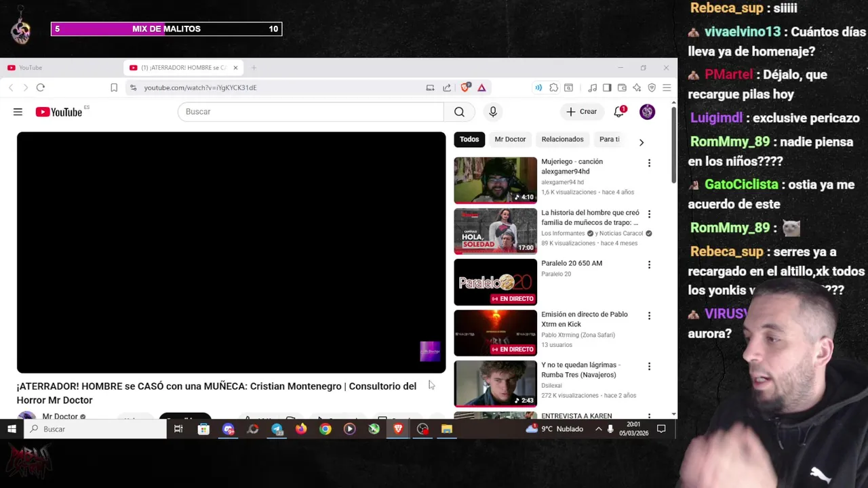868x488 pixels.
Task: Open Mujeriego canción video thumbnail
Action: (x=495, y=180)
